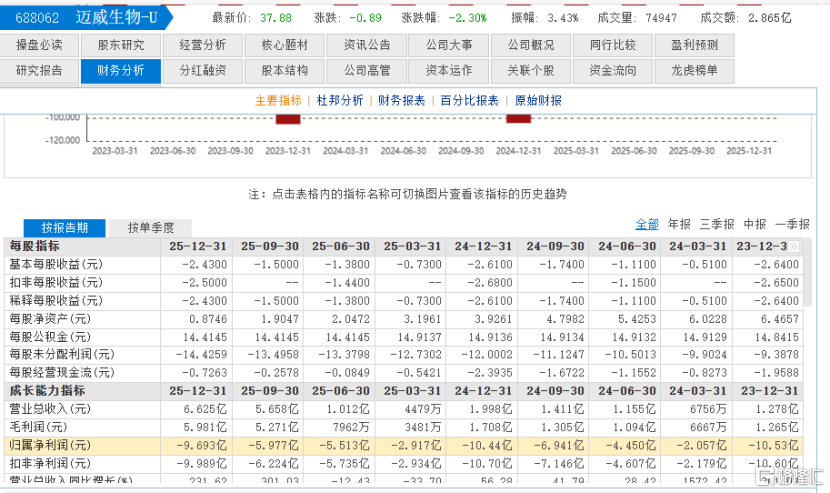Show trend for 每股净资产(元)
The width and height of the screenshot is (830, 493).
pyautogui.click(x=50, y=319)
